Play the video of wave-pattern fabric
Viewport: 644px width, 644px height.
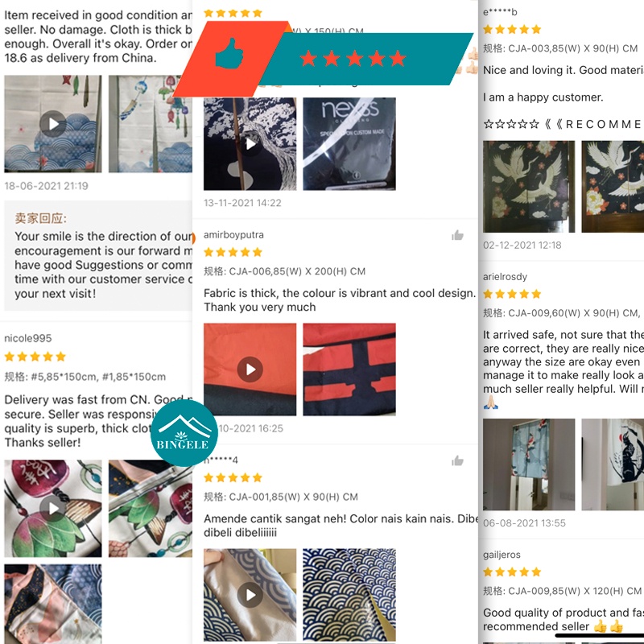coord(250,594)
